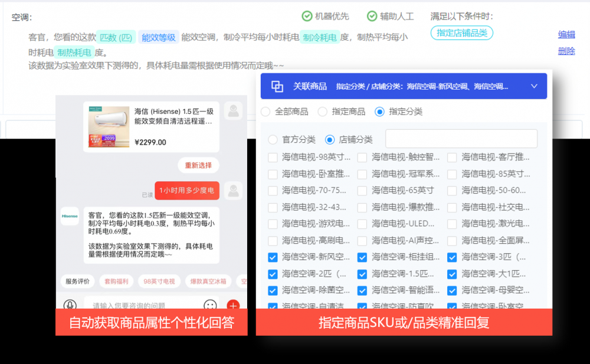The width and height of the screenshot is (590, 364).
Task: Tap the 服务评价 quick reply chip
Action: (77, 281)
